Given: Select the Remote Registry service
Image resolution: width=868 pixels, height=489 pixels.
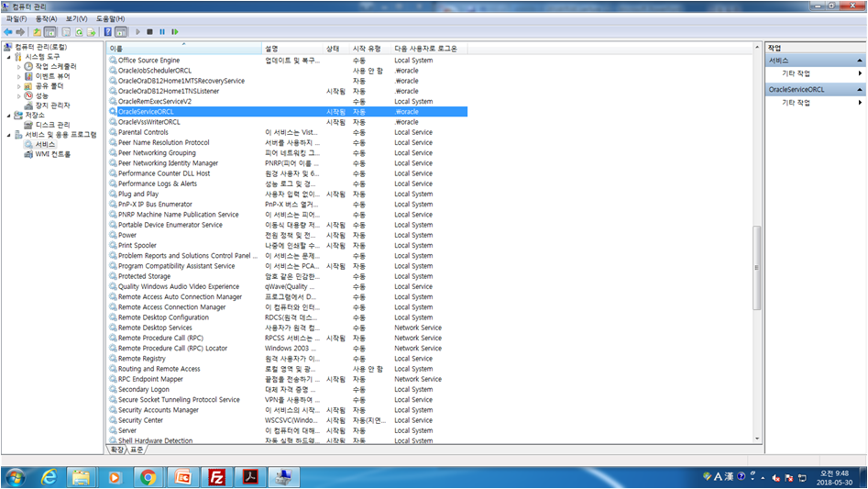Looking at the screenshot, I should [142, 359].
